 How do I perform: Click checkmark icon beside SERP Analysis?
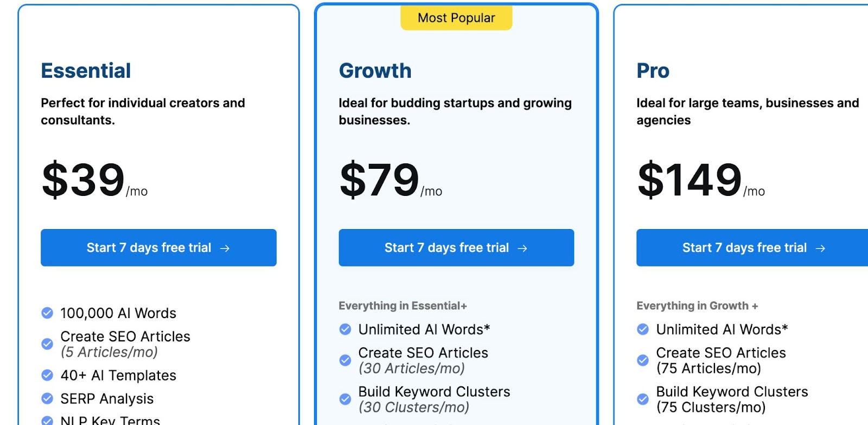pos(47,398)
